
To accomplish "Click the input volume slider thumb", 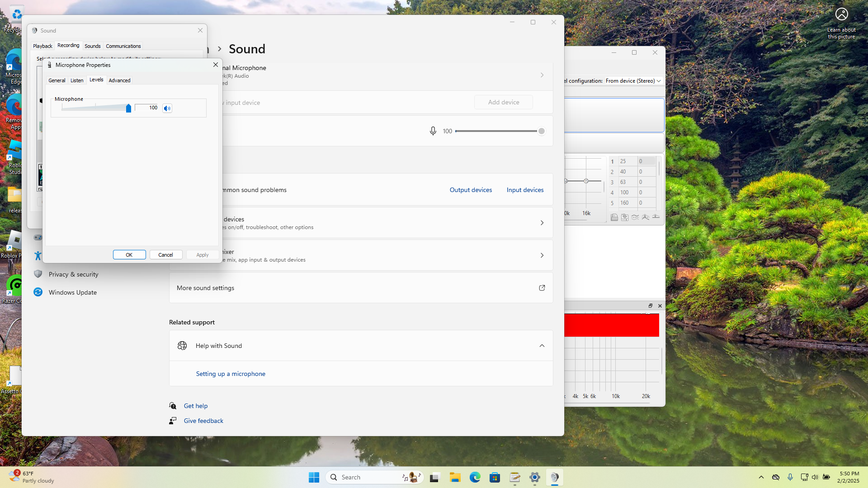I will pyautogui.click(x=541, y=131).
